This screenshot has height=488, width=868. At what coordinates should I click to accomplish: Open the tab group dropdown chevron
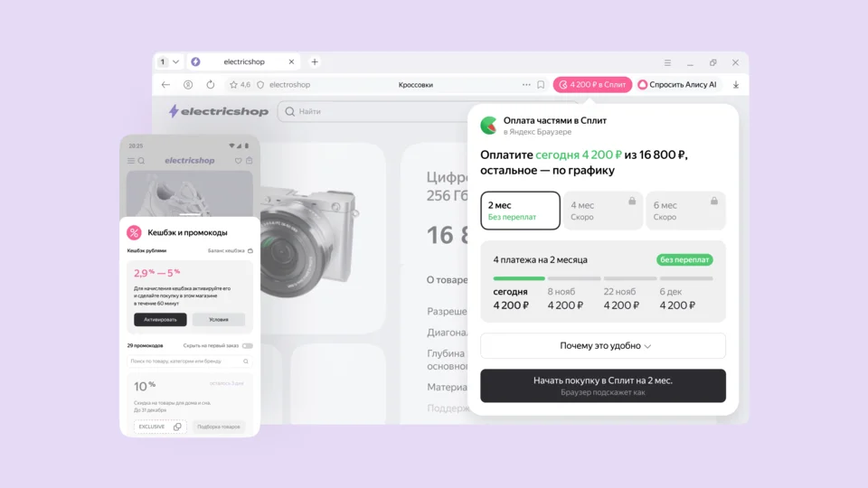[175, 62]
